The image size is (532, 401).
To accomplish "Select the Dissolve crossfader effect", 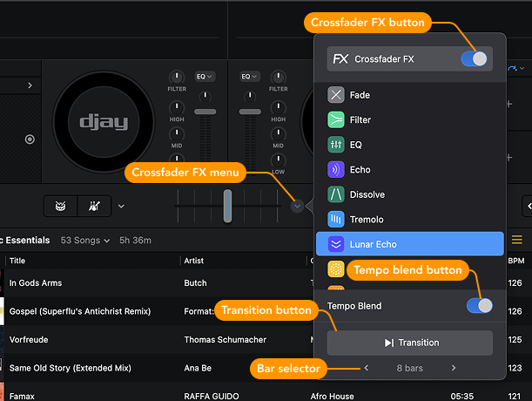I will [x=366, y=194].
